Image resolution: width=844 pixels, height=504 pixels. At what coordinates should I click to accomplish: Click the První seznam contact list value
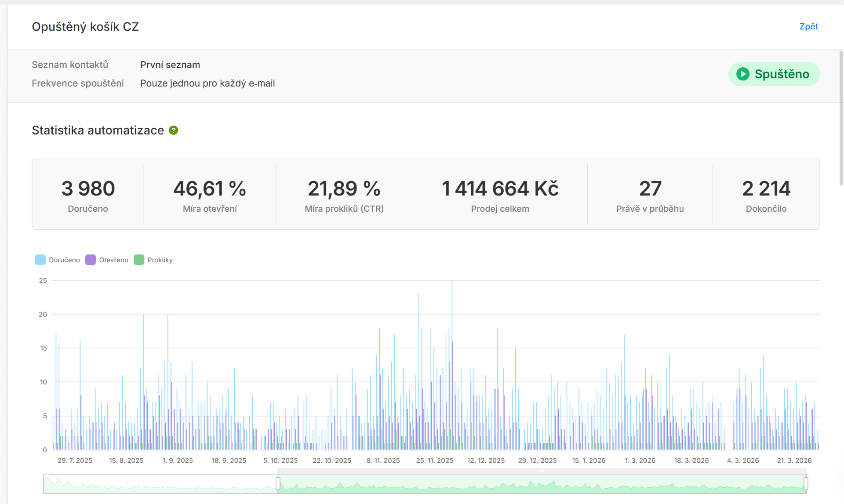tap(170, 65)
